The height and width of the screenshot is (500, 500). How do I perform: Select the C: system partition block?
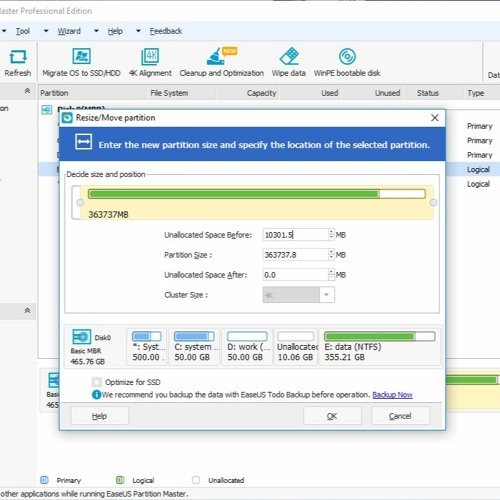[x=194, y=347]
